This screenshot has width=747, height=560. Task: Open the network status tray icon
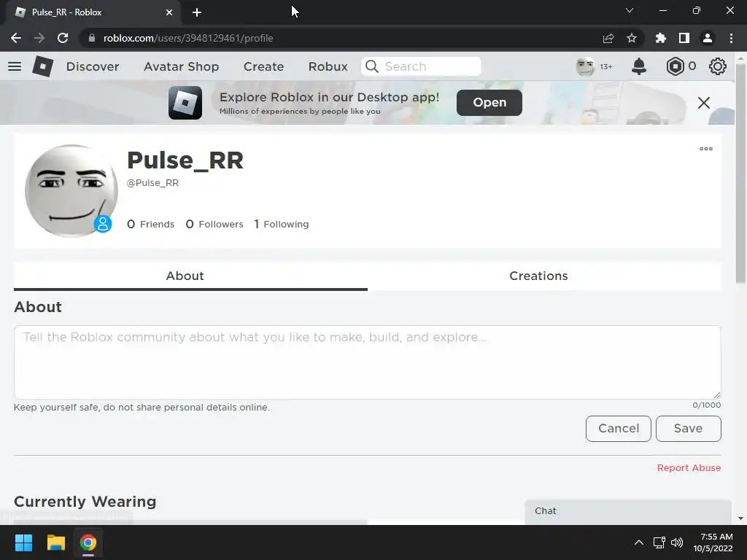(x=659, y=542)
